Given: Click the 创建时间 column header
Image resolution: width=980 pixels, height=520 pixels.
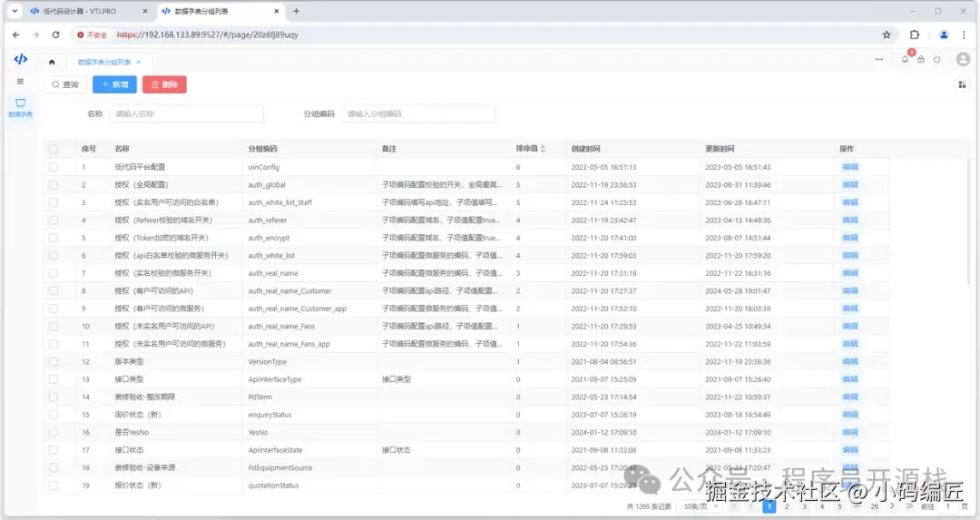Looking at the screenshot, I should [x=585, y=149].
